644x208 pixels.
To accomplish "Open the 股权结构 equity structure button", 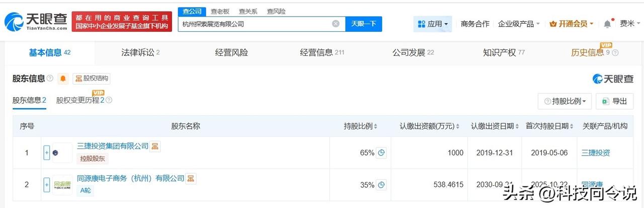I will pos(91,79).
